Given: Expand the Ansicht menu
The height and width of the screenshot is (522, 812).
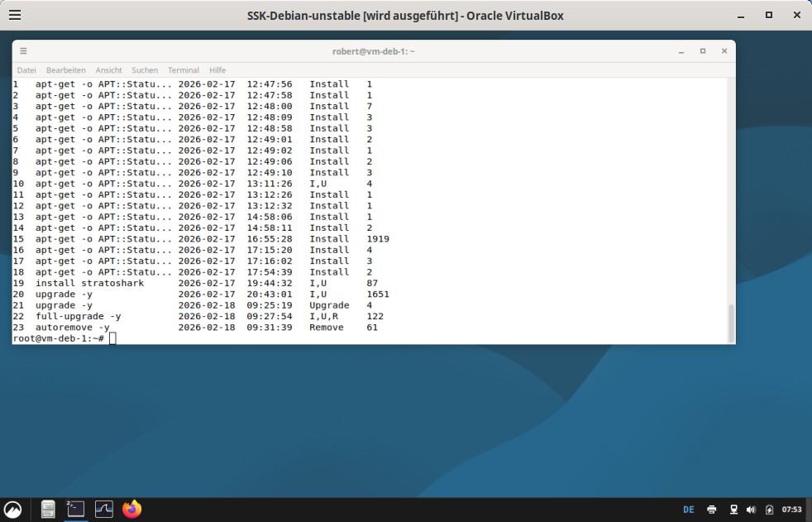Looking at the screenshot, I should click(108, 70).
